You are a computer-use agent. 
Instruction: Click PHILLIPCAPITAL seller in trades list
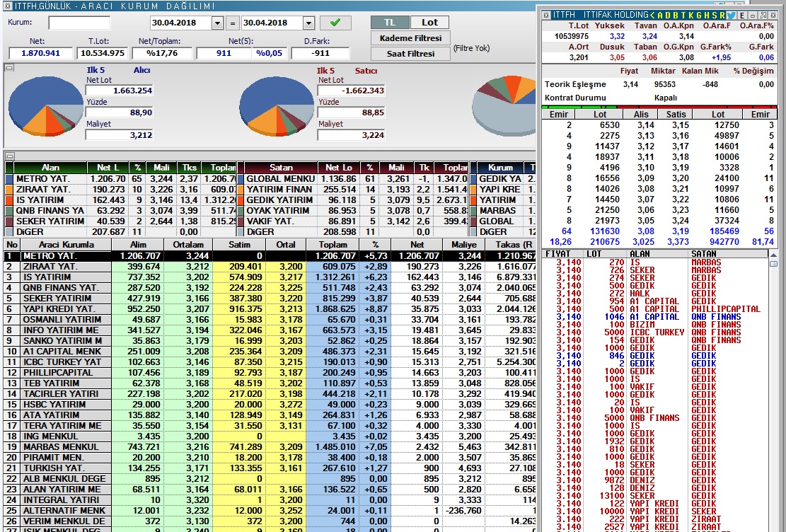click(x=726, y=309)
